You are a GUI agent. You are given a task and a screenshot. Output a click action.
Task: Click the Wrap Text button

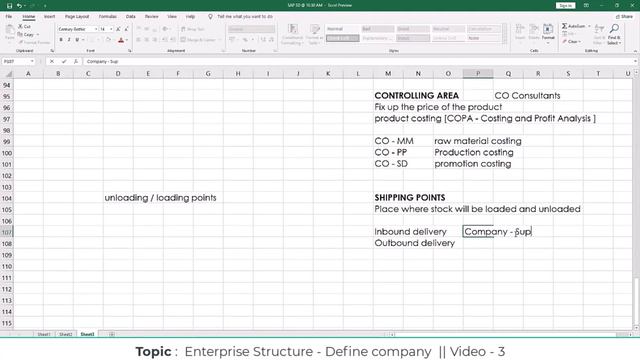(x=192, y=29)
